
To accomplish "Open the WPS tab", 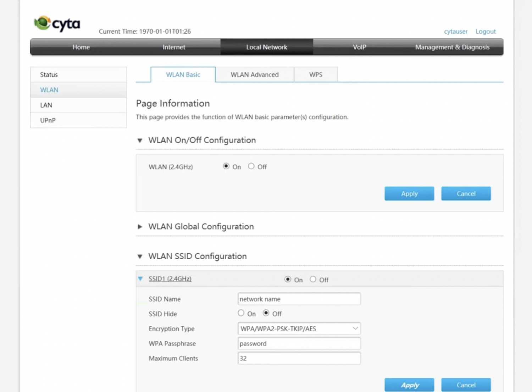I will (316, 75).
